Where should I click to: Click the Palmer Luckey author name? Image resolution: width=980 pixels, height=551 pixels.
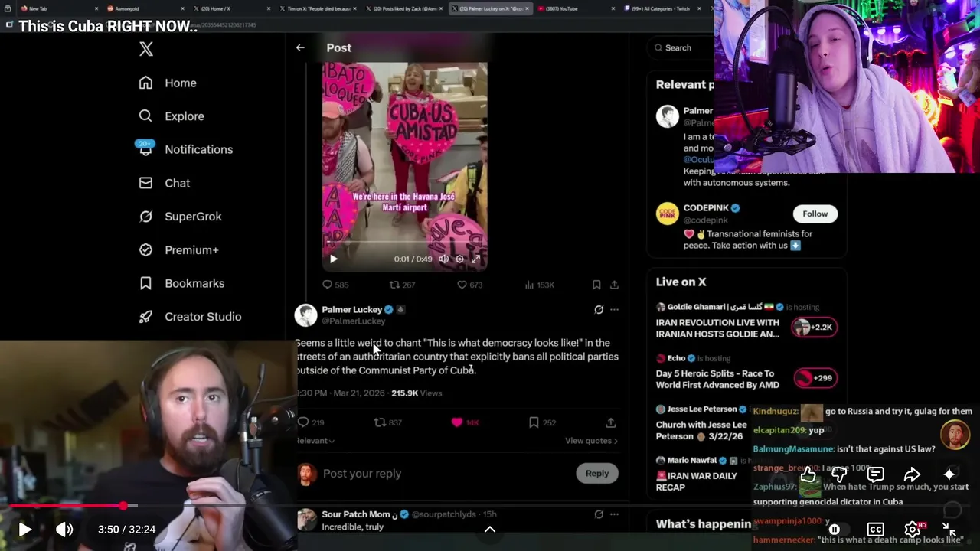point(351,309)
